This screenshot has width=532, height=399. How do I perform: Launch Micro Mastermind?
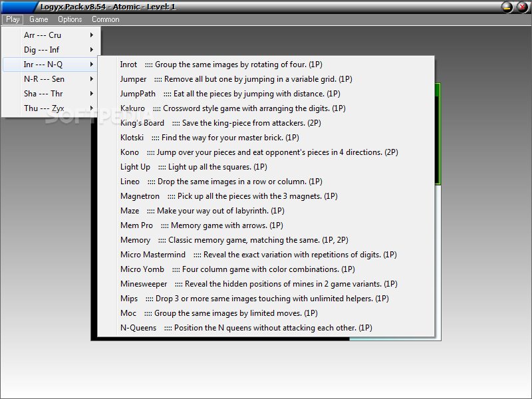(x=266, y=255)
